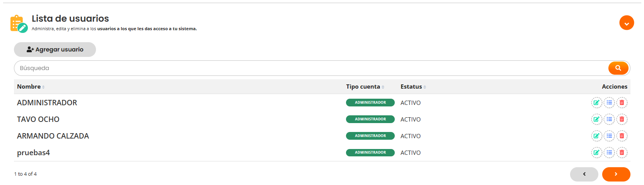Click the Agregar usuario button
The image size is (644, 185).
click(55, 50)
